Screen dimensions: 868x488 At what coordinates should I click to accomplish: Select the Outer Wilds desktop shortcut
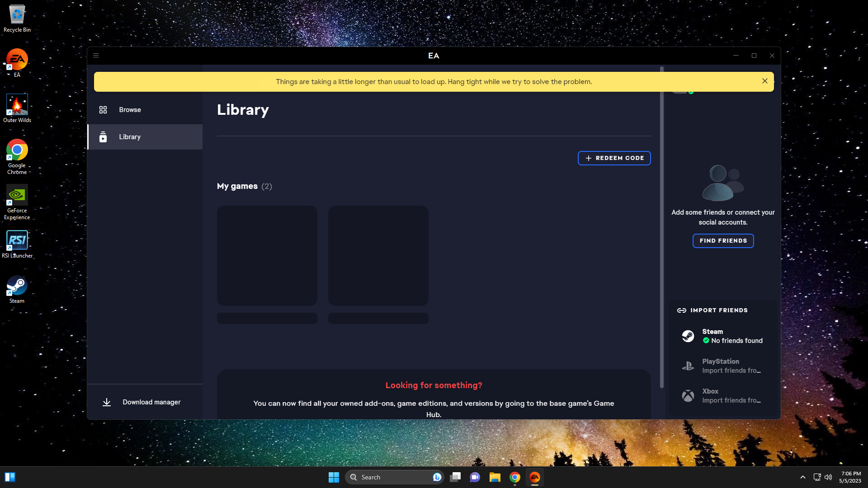point(17,108)
